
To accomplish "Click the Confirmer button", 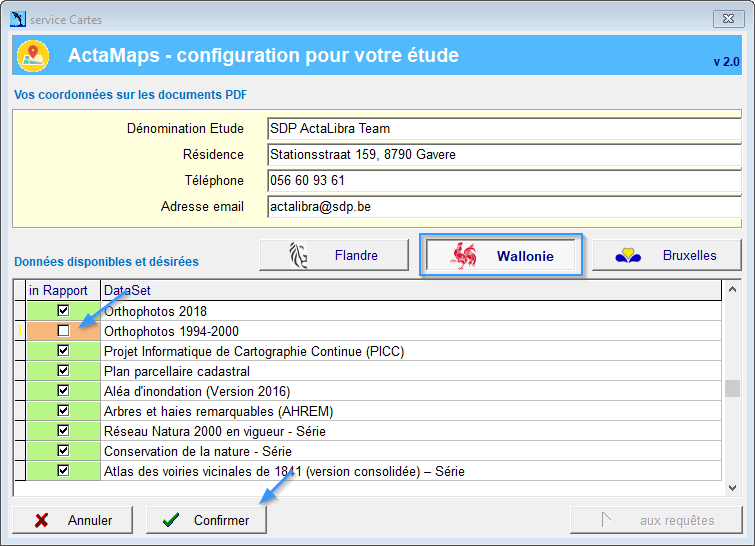I will (x=206, y=520).
